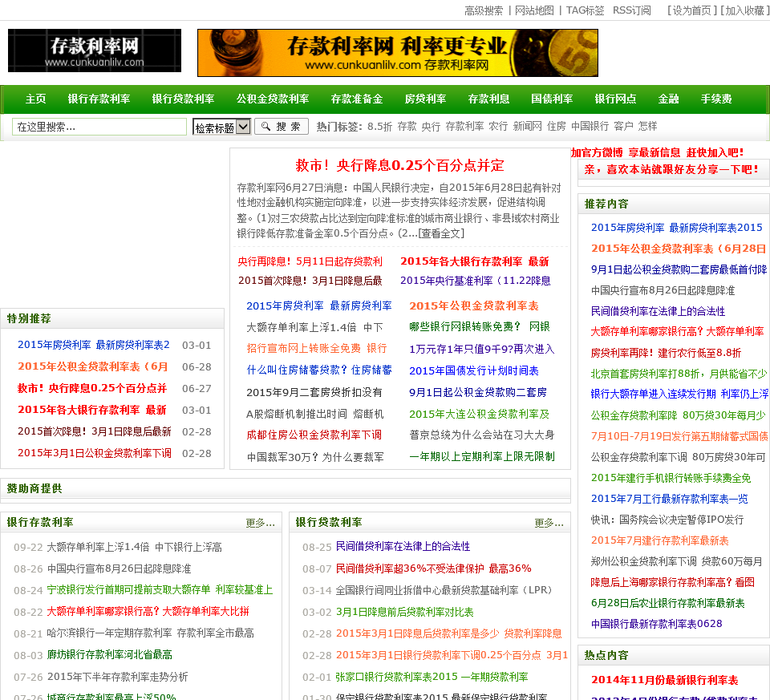This screenshot has height=700, width=770.
Task: Open the 存款利率网 yellow banner ad
Action: click(398, 53)
